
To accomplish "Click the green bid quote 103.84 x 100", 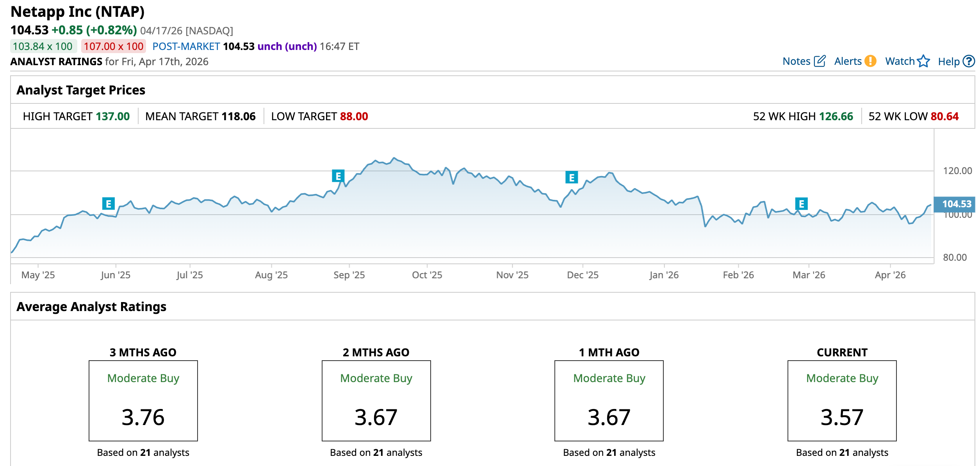I will tap(43, 46).
